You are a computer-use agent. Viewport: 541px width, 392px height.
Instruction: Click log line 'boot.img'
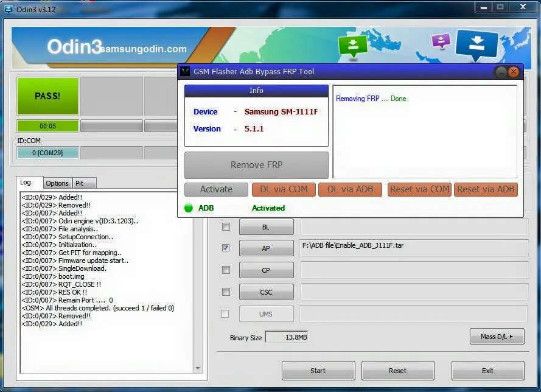point(53,276)
